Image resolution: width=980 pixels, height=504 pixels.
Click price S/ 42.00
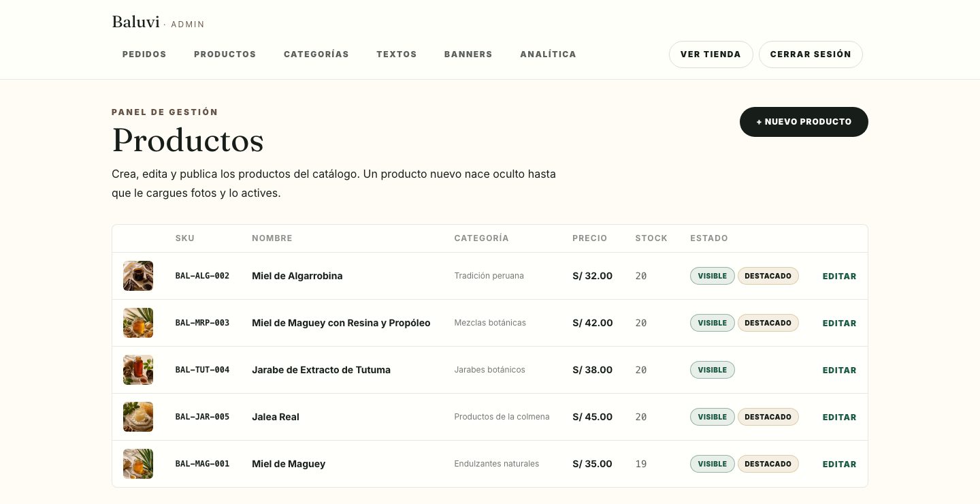pyautogui.click(x=593, y=323)
